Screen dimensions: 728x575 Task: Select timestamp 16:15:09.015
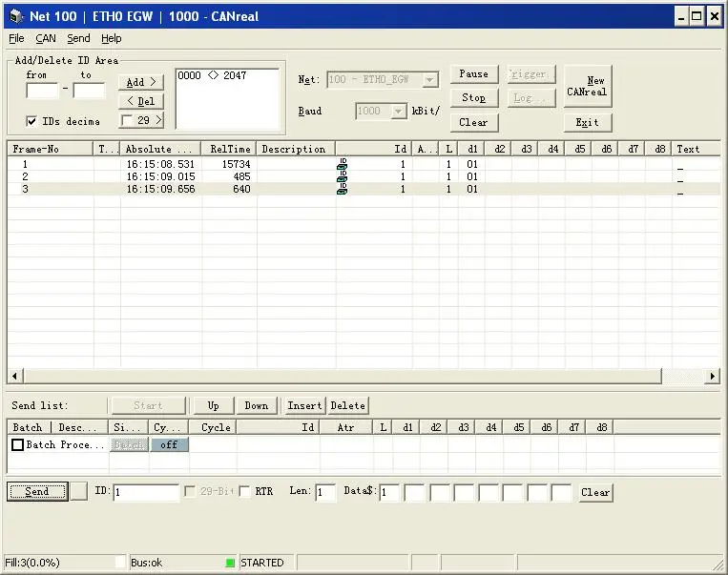tap(160, 176)
